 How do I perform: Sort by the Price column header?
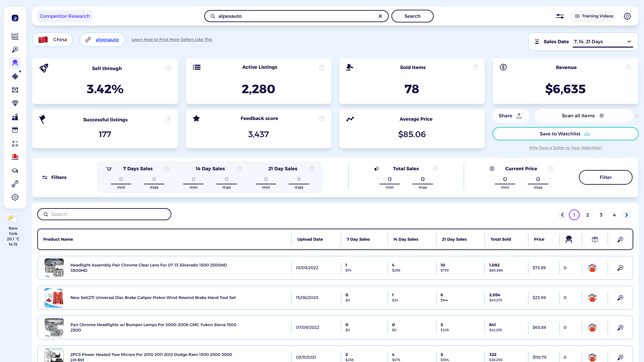pyautogui.click(x=539, y=239)
